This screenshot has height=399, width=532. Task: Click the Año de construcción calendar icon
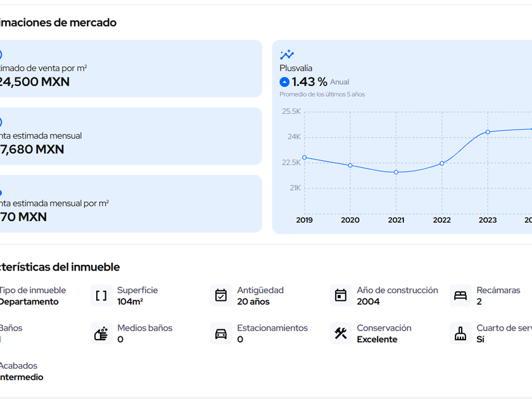click(341, 296)
